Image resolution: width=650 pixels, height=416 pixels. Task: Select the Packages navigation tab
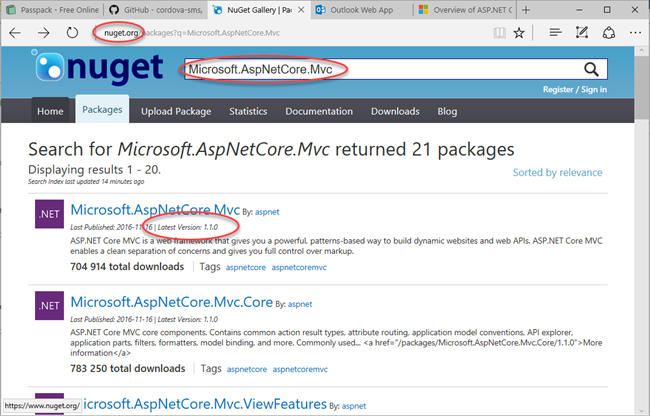tap(102, 109)
